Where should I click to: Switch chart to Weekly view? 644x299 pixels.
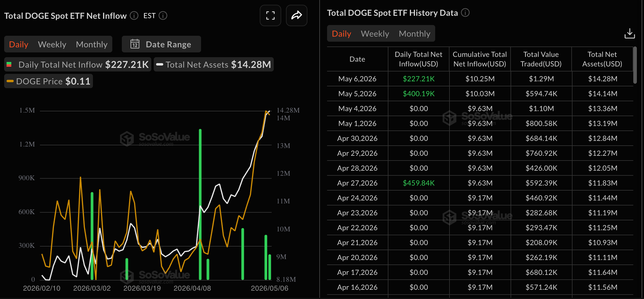click(x=52, y=44)
